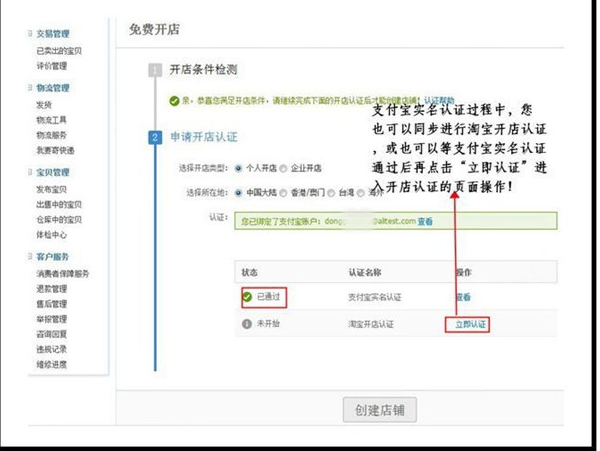The image size is (600, 451).
Task: Click 查看 link beside bound Alipay account
Action: (425, 221)
